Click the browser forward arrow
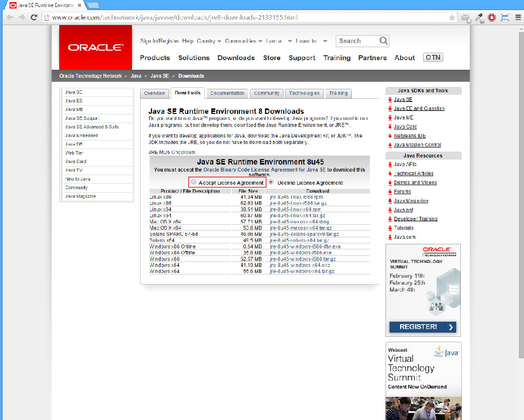 coord(22,18)
